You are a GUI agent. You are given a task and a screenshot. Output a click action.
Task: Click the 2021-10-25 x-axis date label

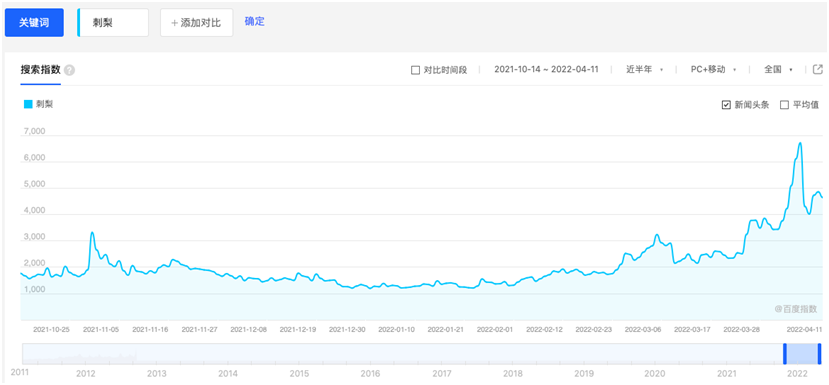click(x=51, y=329)
